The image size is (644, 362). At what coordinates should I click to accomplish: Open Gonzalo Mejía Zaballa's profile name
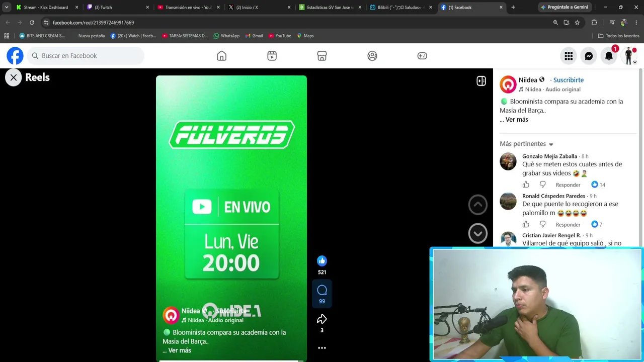[549, 156]
